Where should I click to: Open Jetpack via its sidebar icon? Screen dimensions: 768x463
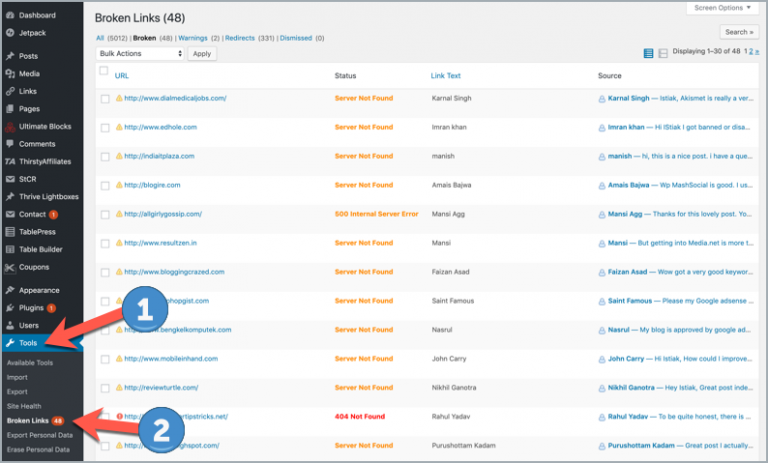9,33
